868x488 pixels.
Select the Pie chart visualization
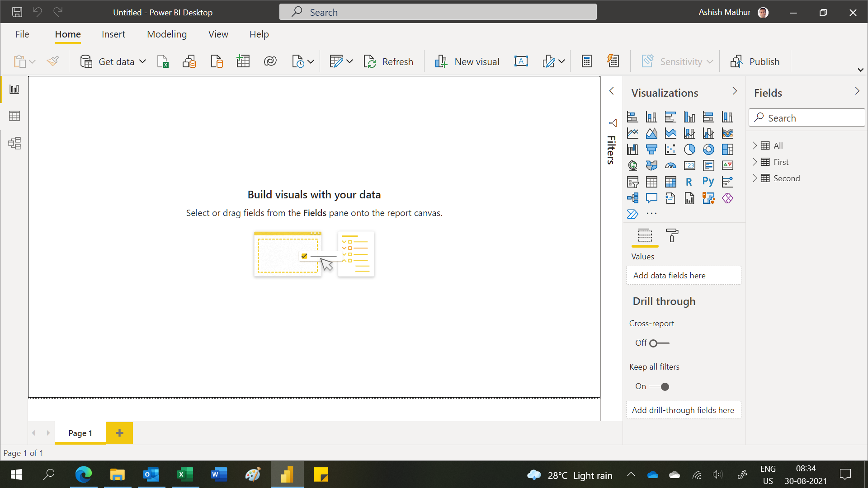pos(689,150)
